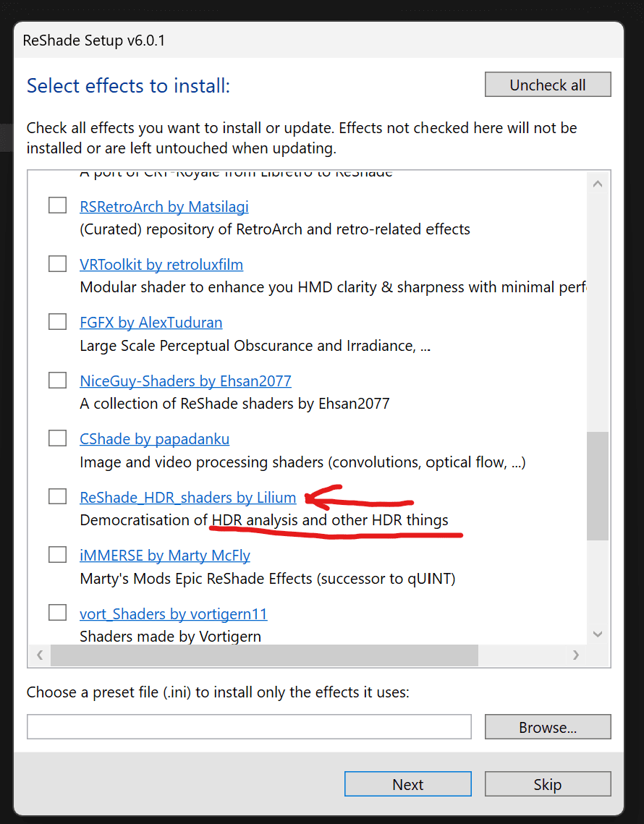The height and width of the screenshot is (824, 644).
Task: Click the preset file path input field
Action: pos(249,727)
